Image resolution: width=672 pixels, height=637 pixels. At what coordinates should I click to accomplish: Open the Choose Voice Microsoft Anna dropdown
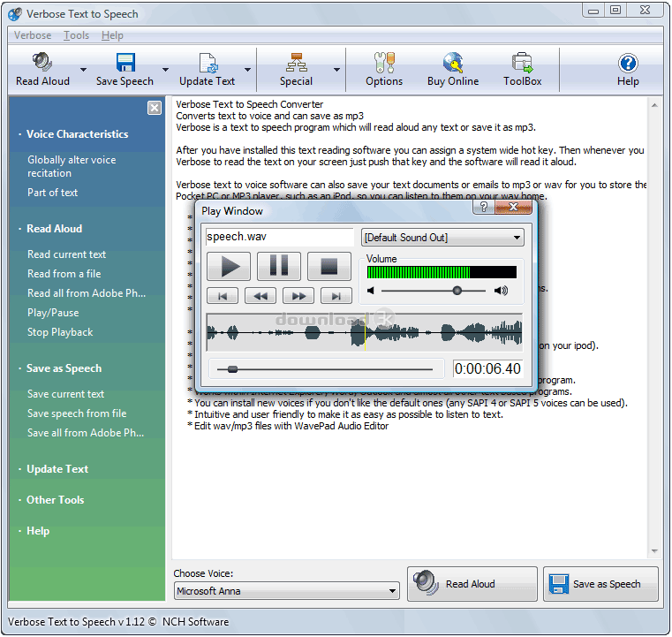pos(287,591)
